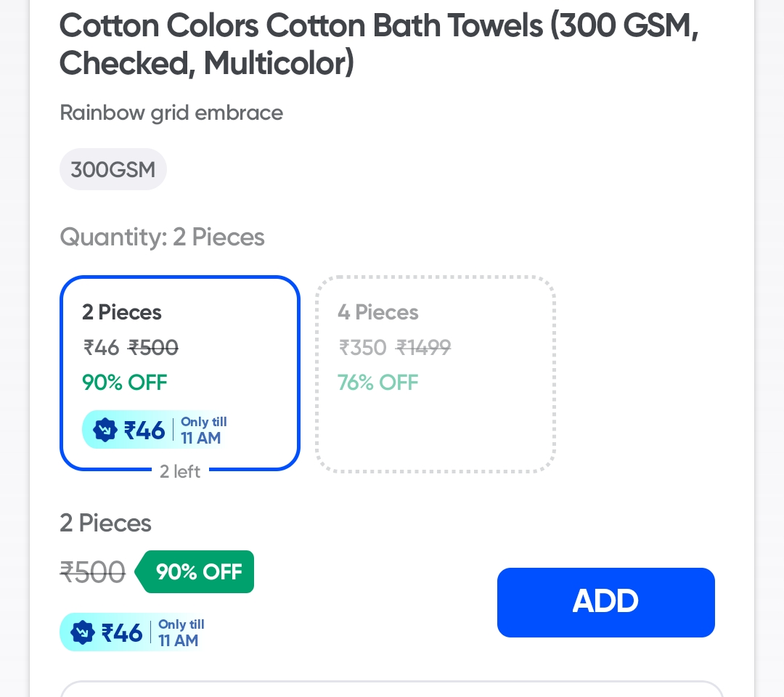Click the deal badge icon inside the 2 Pieces card
The height and width of the screenshot is (697, 784).
pyautogui.click(x=105, y=431)
